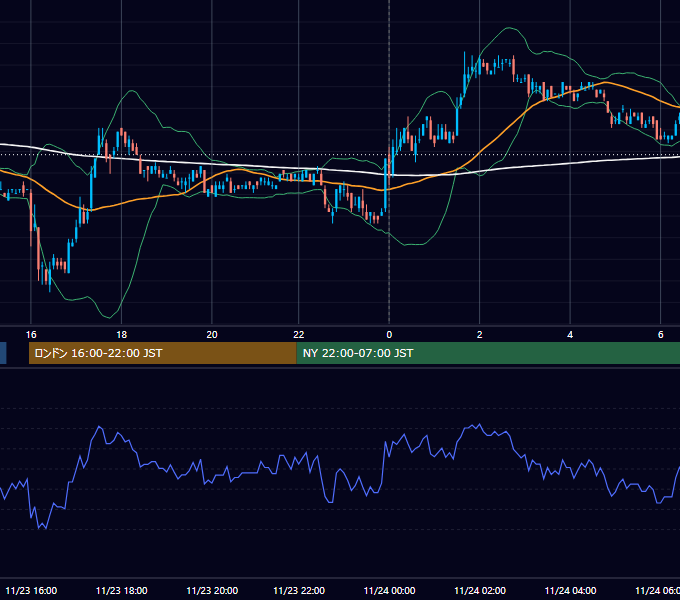Click the 20 hour label on price chart

[212, 335]
